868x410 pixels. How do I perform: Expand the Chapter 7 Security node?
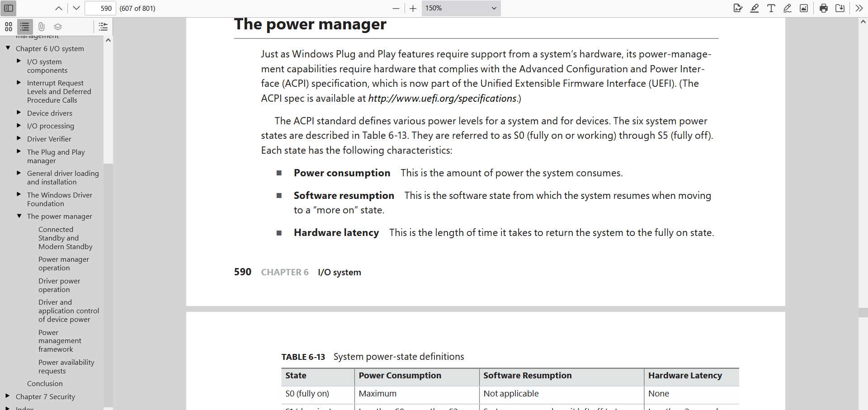pyautogui.click(x=8, y=396)
